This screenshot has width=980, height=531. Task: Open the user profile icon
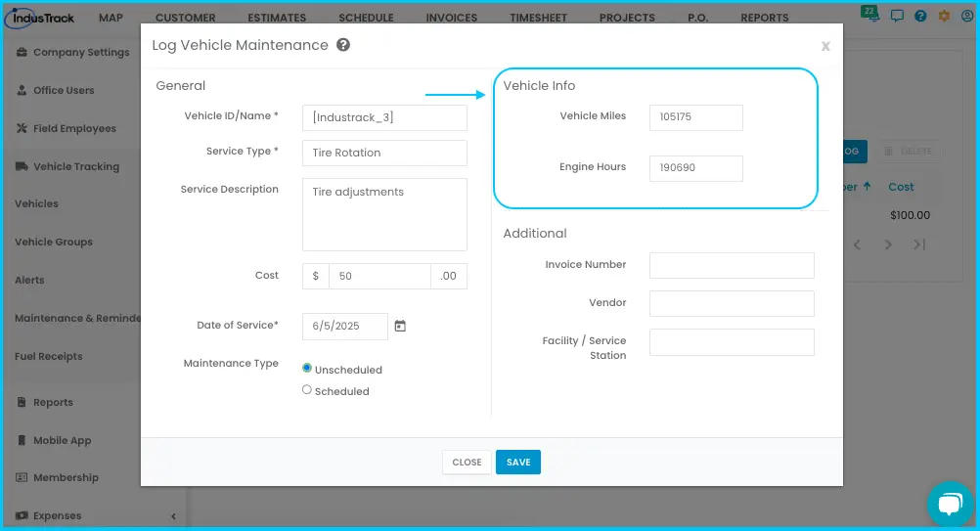point(967,17)
